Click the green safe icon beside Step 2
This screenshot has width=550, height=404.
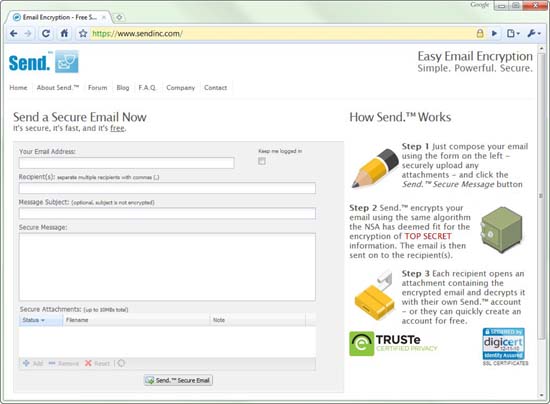(502, 230)
